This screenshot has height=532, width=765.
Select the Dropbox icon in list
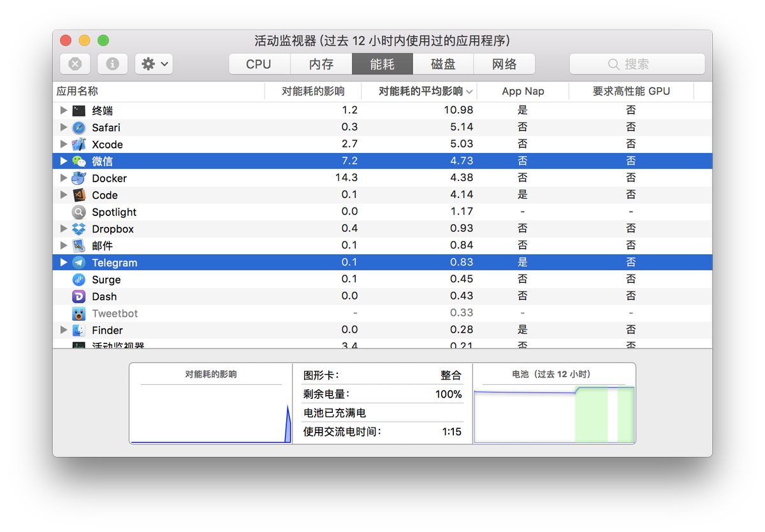[x=79, y=229]
